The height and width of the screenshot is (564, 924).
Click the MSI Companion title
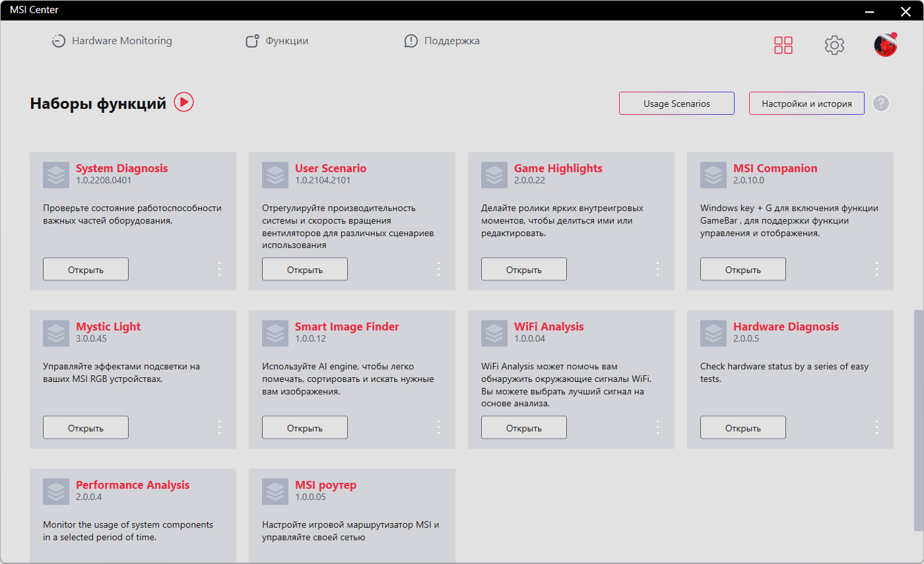click(775, 168)
